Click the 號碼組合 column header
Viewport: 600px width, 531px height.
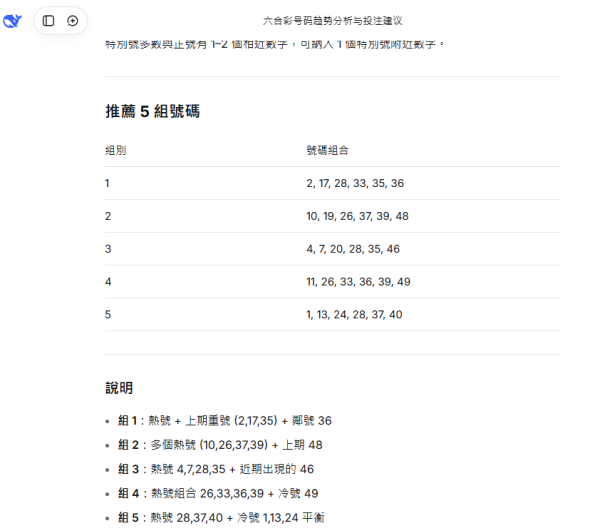tap(328, 150)
